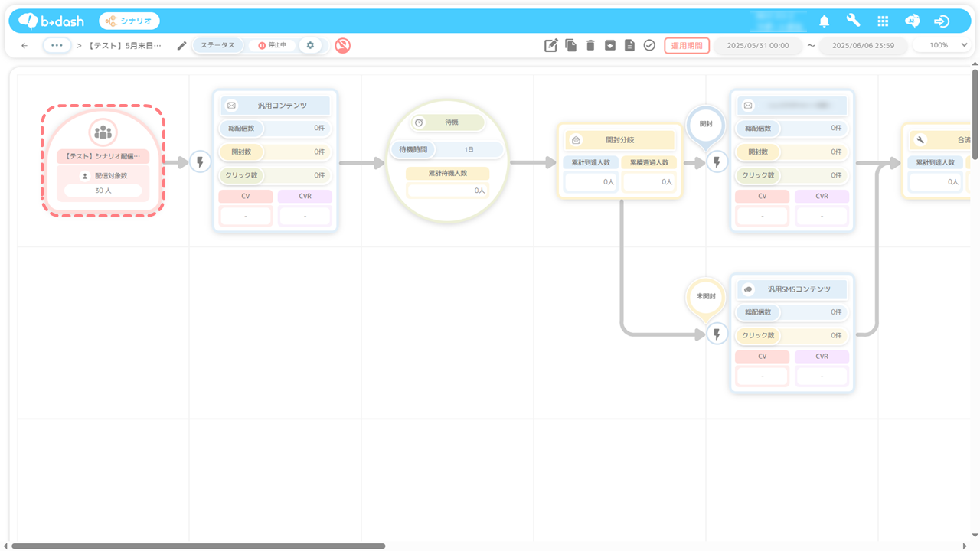Click lightning trigger before 汎用コンテンツ
This screenshot has width=980, height=551.
pyautogui.click(x=200, y=161)
